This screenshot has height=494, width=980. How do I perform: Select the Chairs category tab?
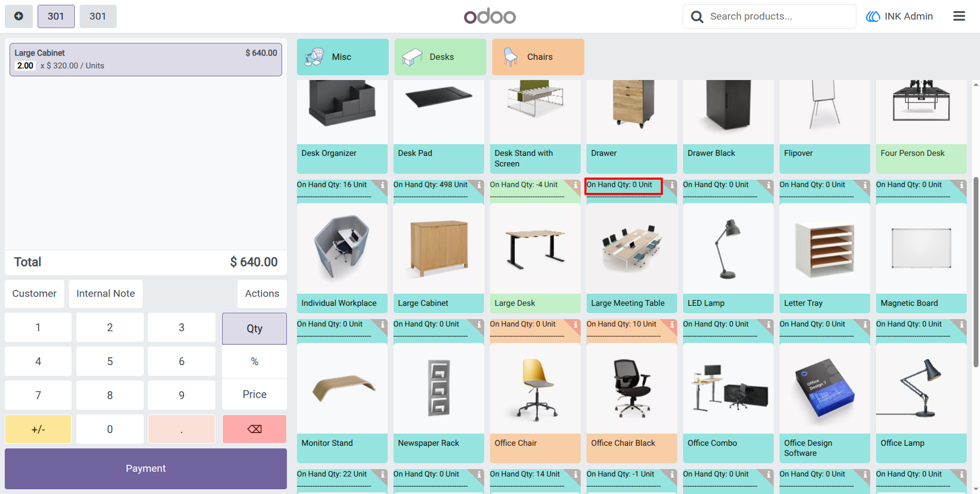(x=538, y=57)
